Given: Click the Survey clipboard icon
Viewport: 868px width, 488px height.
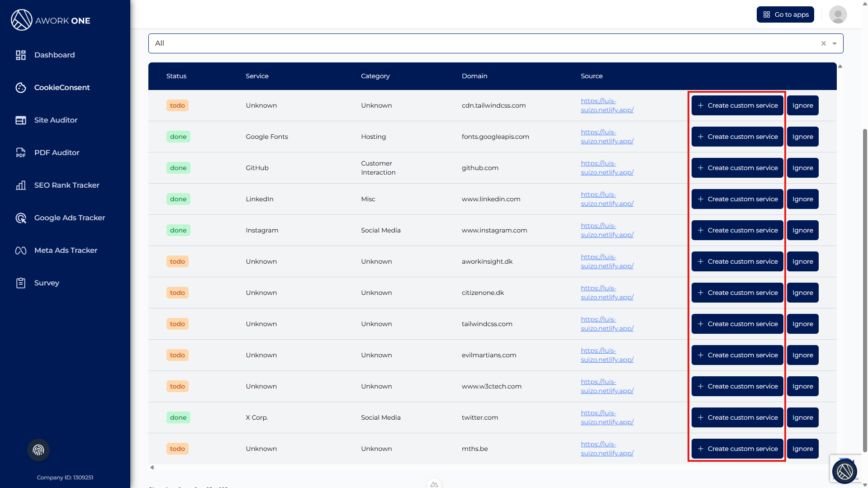Looking at the screenshot, I should [21, 283].
